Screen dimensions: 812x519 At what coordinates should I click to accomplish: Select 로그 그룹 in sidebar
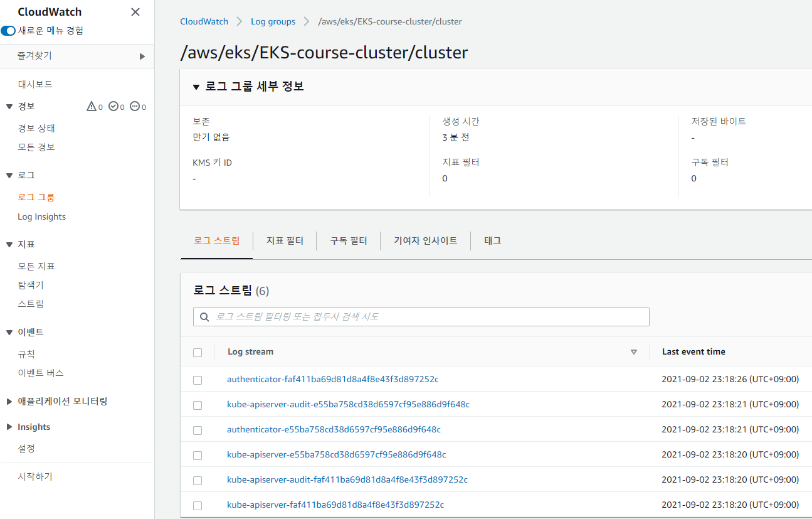36,197
